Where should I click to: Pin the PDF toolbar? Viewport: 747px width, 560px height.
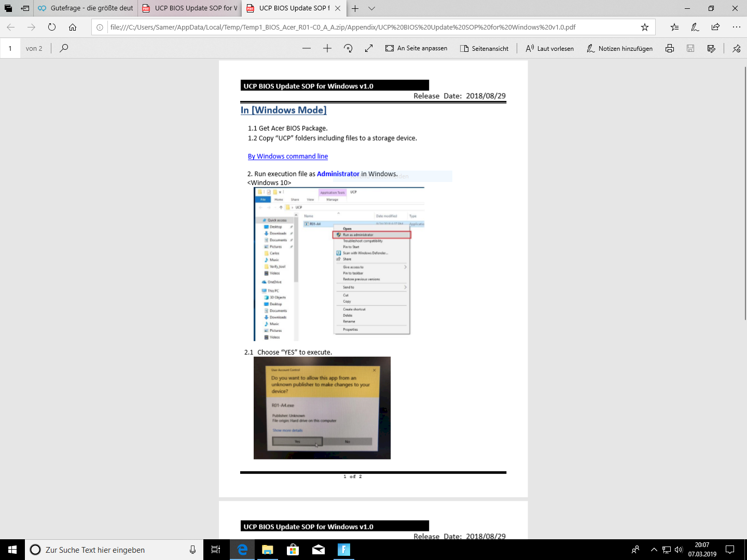click(x=737, y=48)
